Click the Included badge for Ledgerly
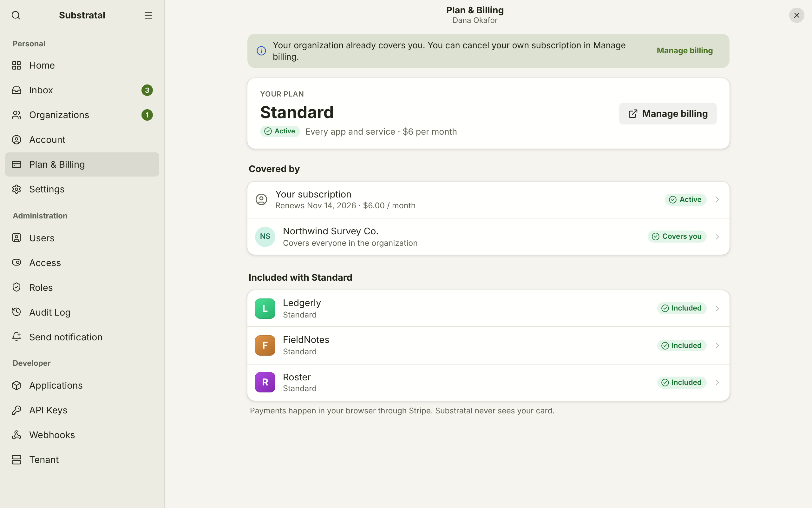Image resolution: width=812 pixels, height=508 pixels. pyautogui.click(x=681, y=308)
